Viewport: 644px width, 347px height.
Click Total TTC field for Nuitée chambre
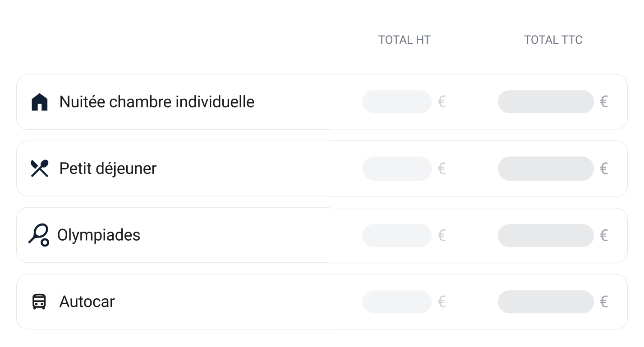tap(545, 102)
